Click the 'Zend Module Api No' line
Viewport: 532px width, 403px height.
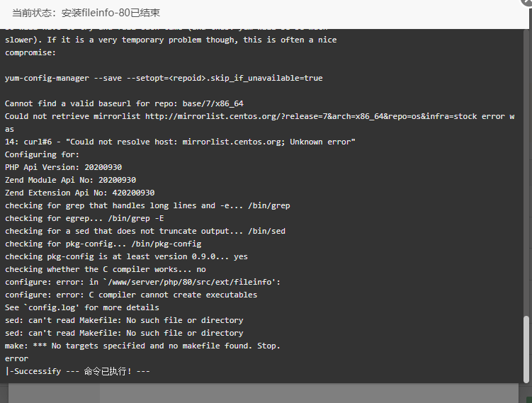click(x=71, y=180)
